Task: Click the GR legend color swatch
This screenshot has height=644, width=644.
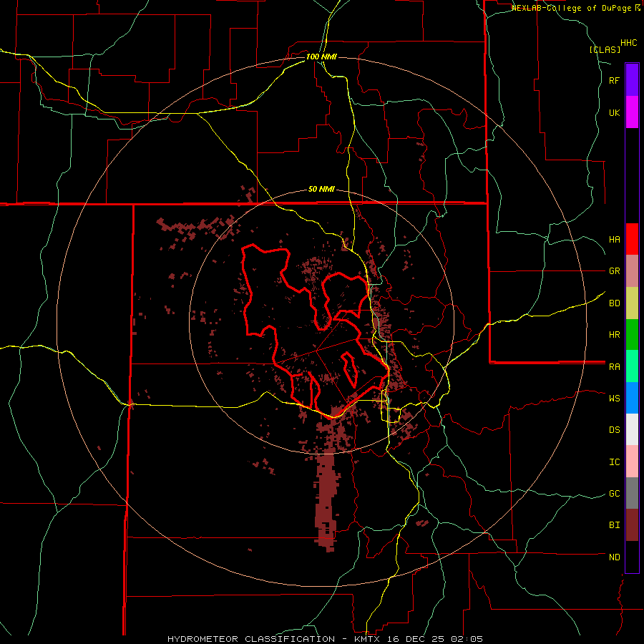Action: pos(632,270)
